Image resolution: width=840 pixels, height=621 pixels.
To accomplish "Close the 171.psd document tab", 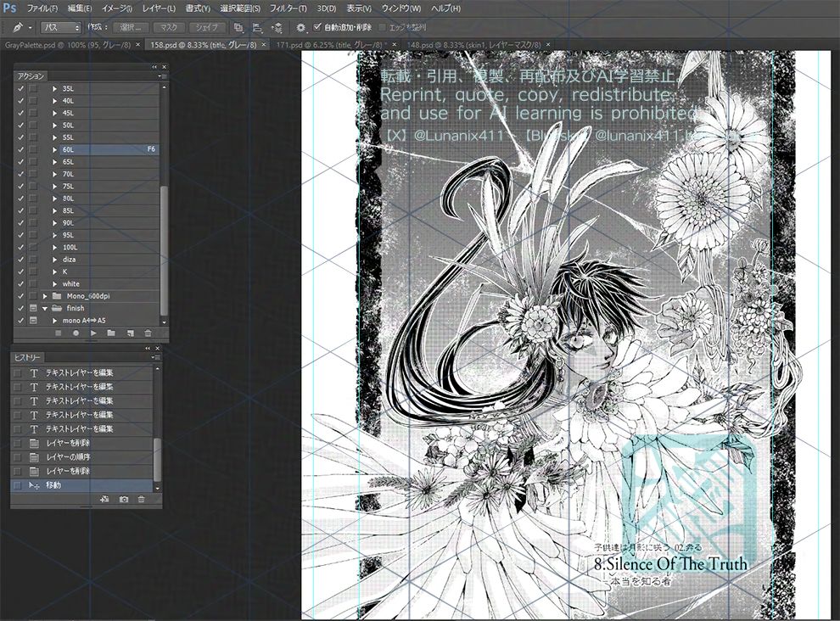I will pos(395,44).
